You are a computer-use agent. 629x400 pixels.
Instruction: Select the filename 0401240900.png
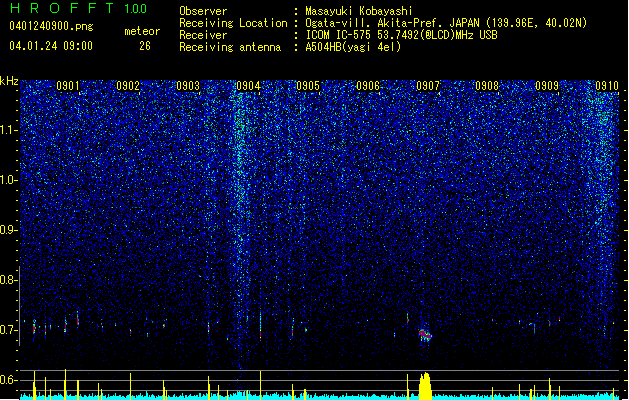pyautogui.click(x=51, y=26)
